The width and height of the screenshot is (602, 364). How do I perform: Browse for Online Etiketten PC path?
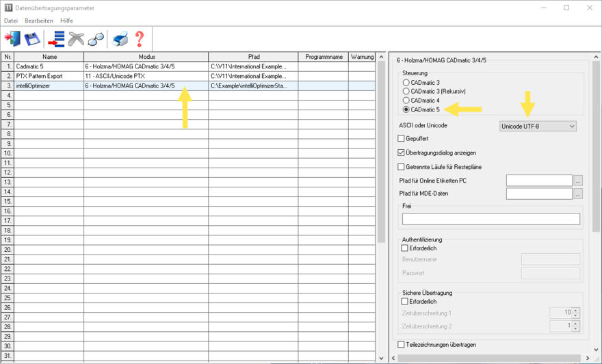(578, 181)
